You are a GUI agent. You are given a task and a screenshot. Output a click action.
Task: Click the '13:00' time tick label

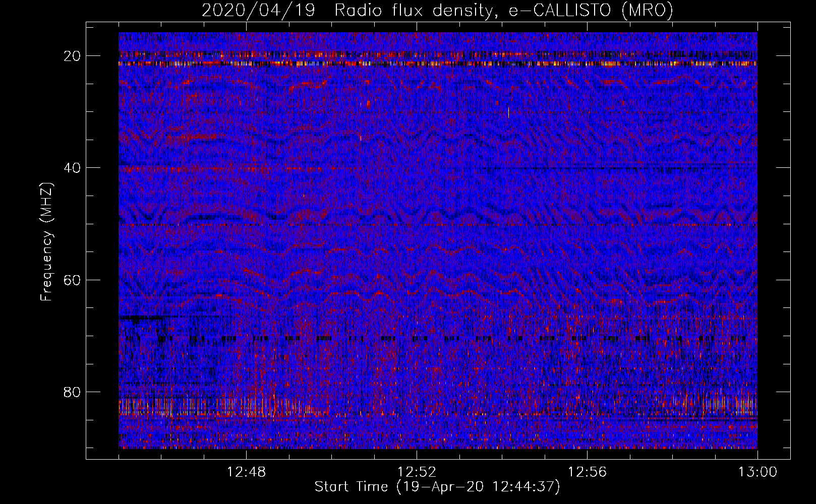[x=757, y=472]
